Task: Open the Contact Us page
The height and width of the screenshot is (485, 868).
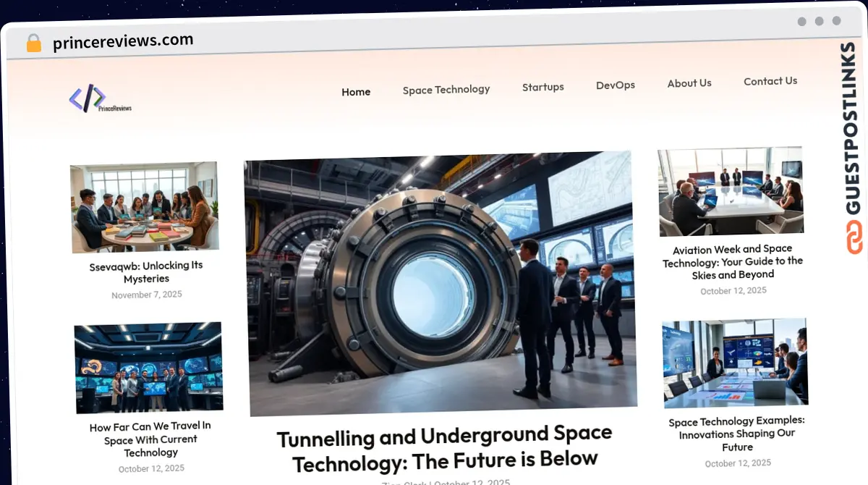Action: point(770,81)
